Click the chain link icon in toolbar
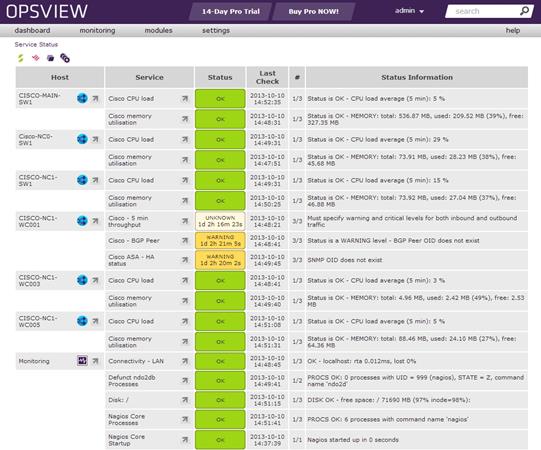The width and height of the screenshot is (541, 450). [65, 58]
